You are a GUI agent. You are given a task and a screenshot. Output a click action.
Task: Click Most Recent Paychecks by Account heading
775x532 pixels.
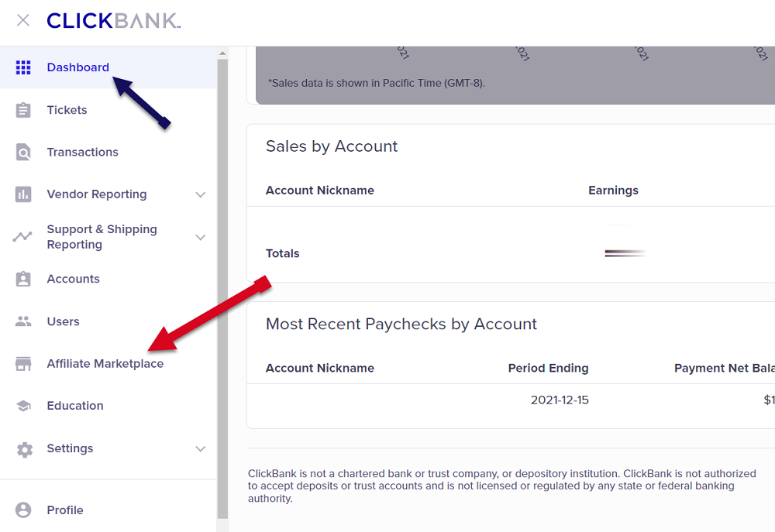[401, 324]
